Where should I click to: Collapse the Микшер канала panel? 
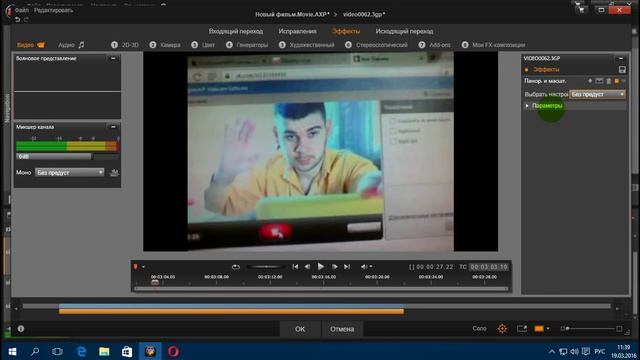point(113,127)
